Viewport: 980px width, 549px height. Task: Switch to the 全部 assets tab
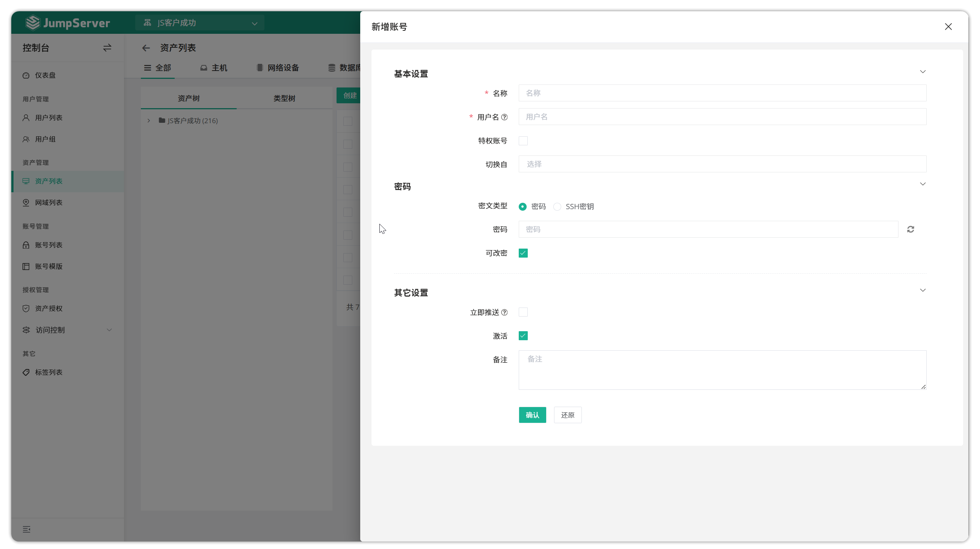157,68
